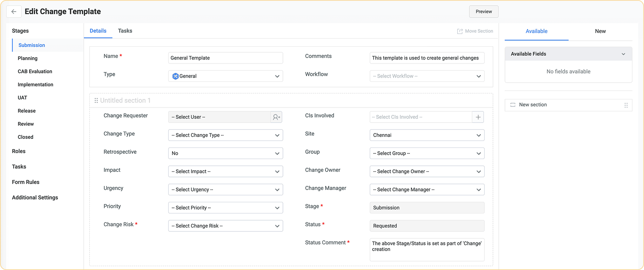Click the back arrow to exit template editing

point(14,12)
